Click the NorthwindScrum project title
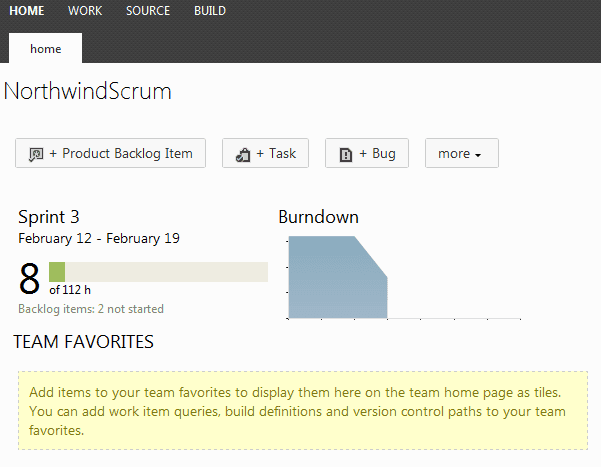Viewport: 601px width, 467px height. 88,91
